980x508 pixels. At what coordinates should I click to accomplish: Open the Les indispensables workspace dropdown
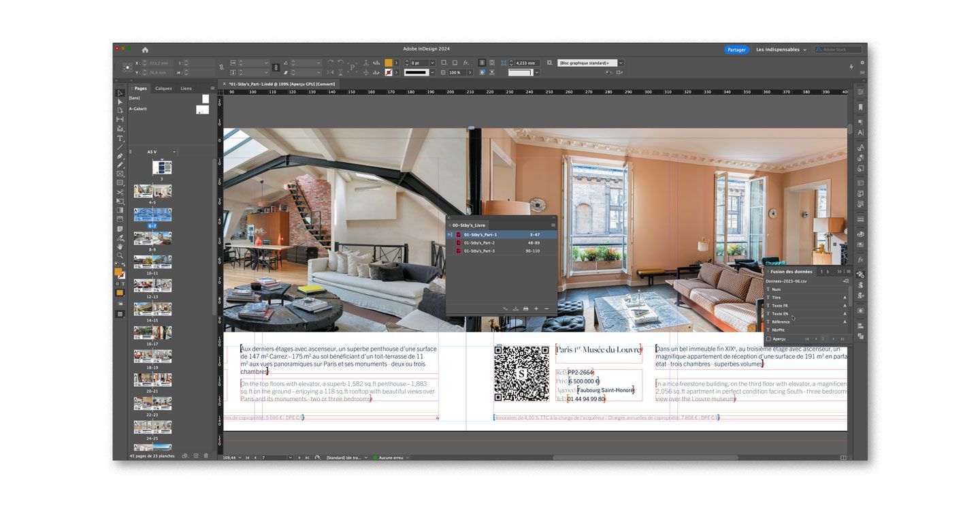(781, 50)
